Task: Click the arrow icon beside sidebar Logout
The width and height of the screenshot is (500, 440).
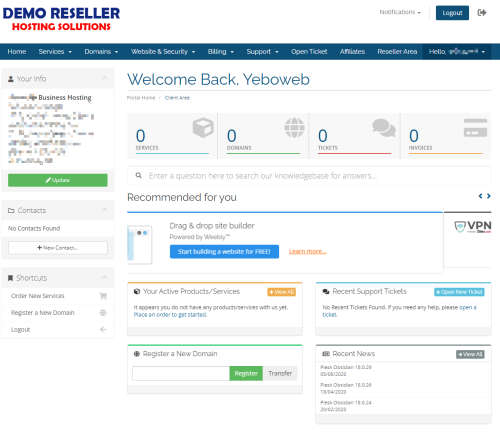Action: pyautogui.click(x=103, y=329)
